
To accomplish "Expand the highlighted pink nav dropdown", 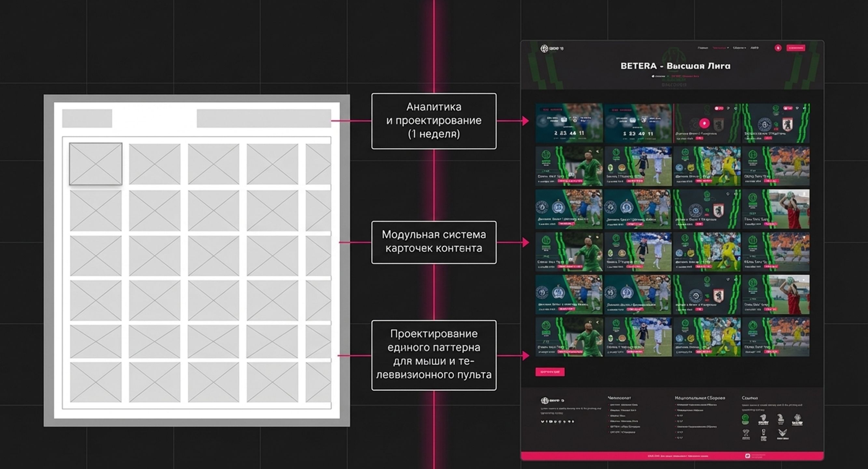I will click(721, 48).
